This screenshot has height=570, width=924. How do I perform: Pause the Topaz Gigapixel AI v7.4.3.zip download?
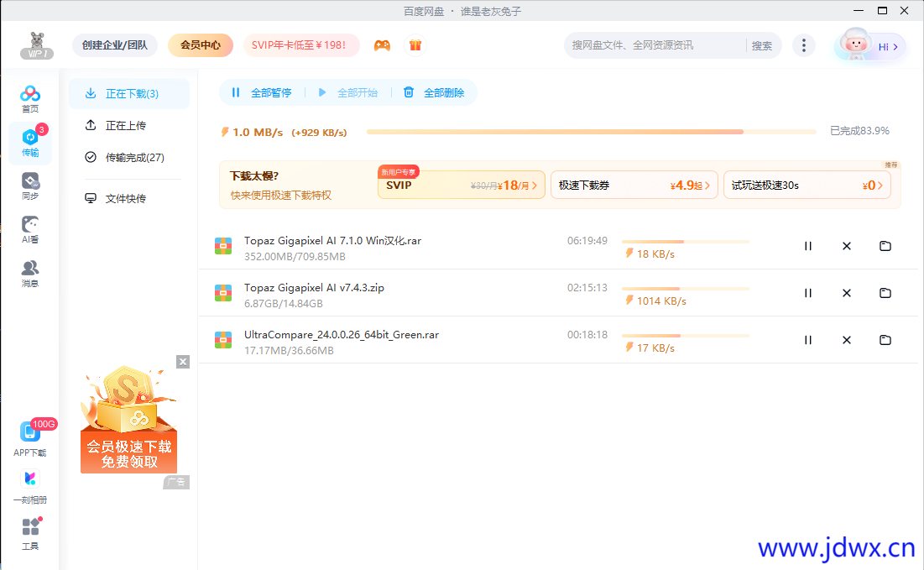pos(808,293)
